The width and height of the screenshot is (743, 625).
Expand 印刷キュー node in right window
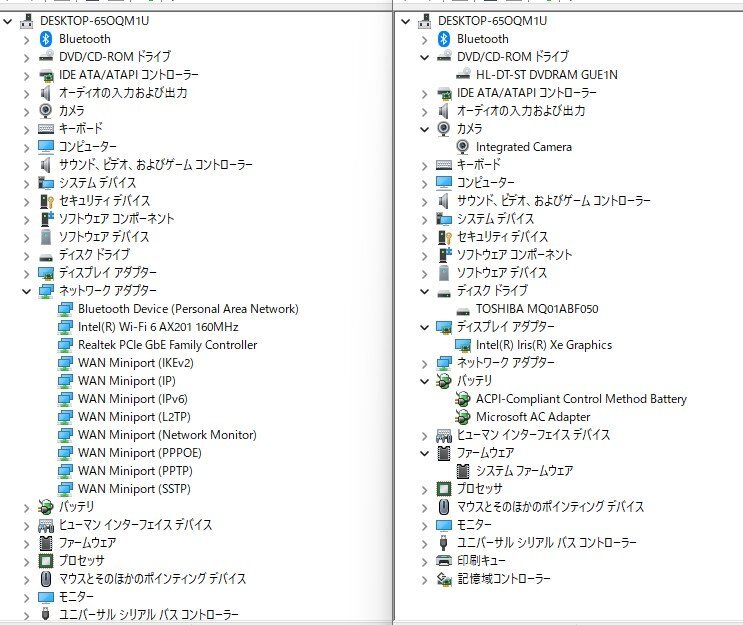click(425, 562)
